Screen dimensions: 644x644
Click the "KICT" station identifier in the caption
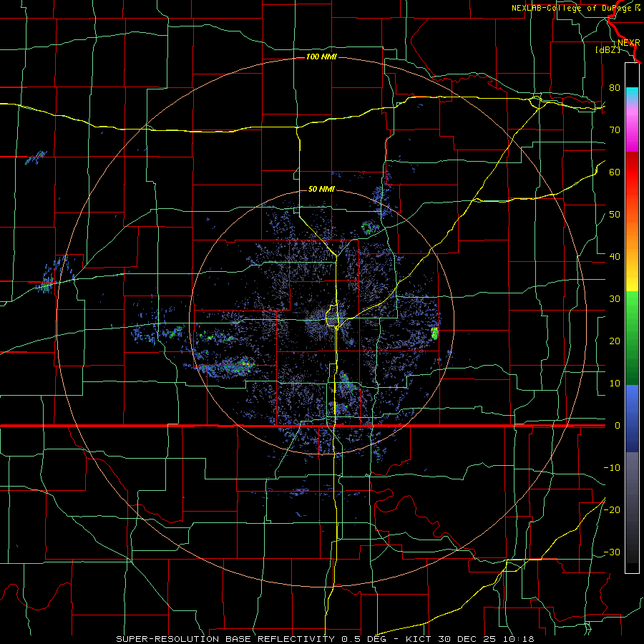point(419,639)
